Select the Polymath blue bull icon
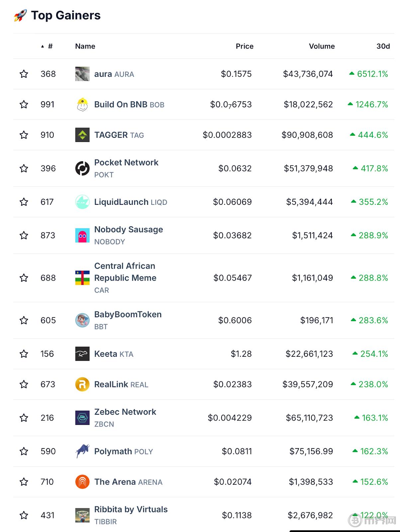400x532 pixels. tap(82, 451)
